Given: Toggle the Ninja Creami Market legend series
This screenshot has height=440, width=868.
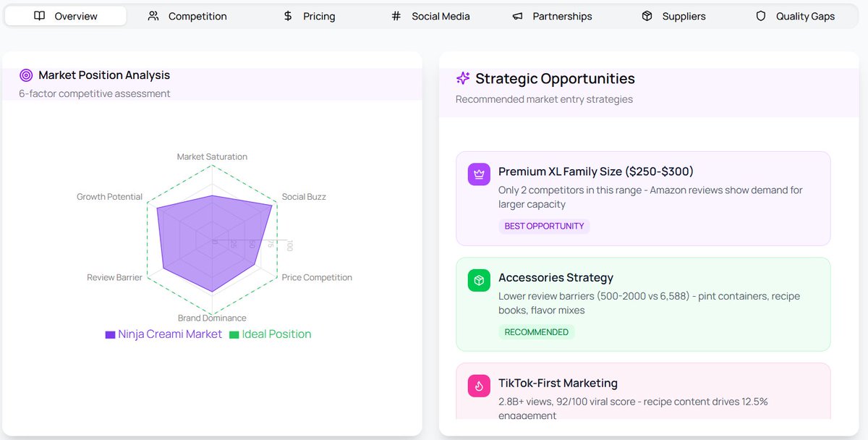Looking at the screenshot, I should 170,334.
